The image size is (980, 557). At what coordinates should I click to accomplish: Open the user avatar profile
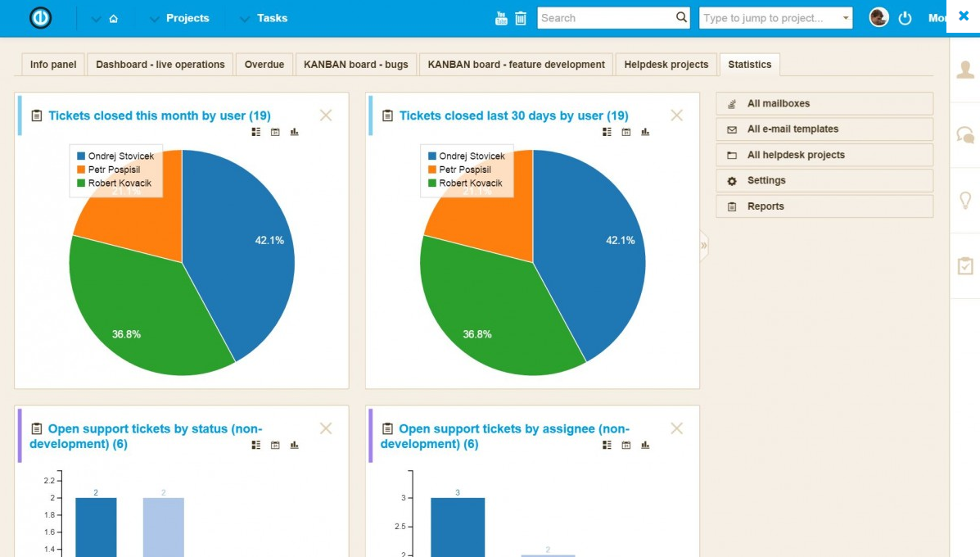[878, 17]
